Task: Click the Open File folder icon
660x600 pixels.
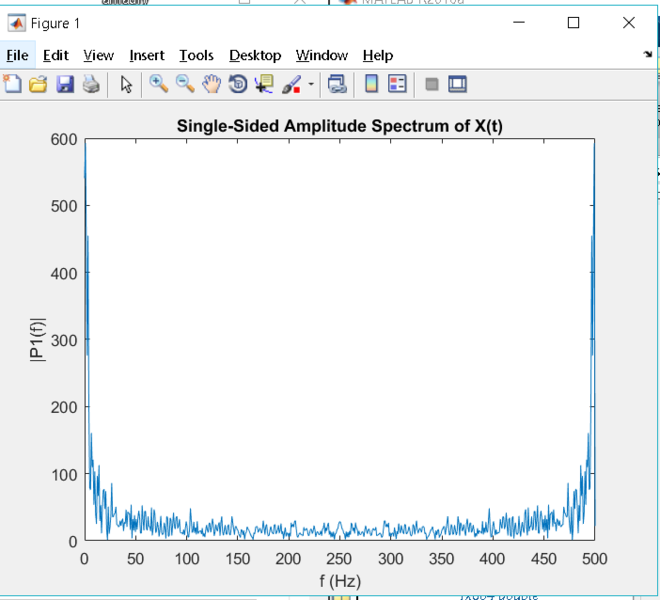Action: pyautogui.click(x=38, y=85)
